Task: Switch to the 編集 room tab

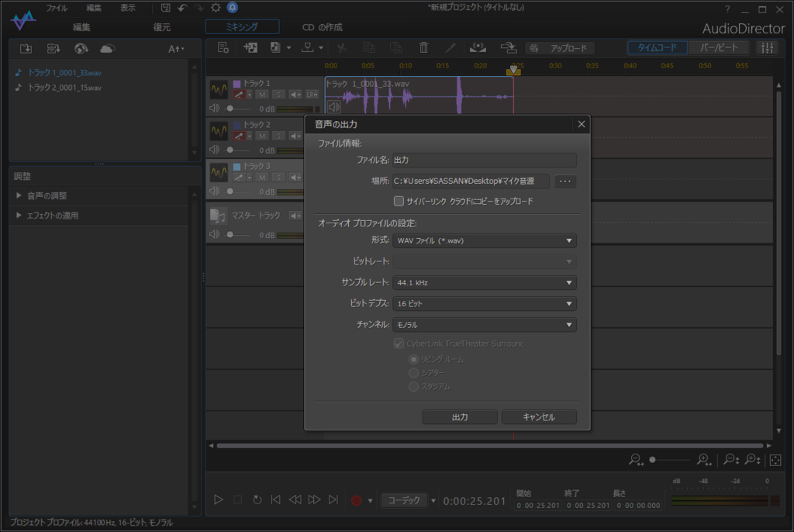Action: pos(81,27)
